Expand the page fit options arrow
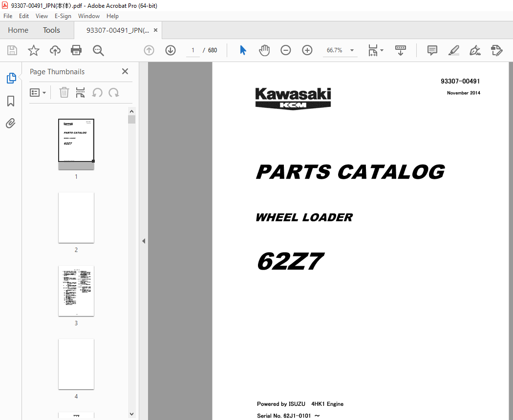This screenshot has height=420, width=513. tap(382, 50)
